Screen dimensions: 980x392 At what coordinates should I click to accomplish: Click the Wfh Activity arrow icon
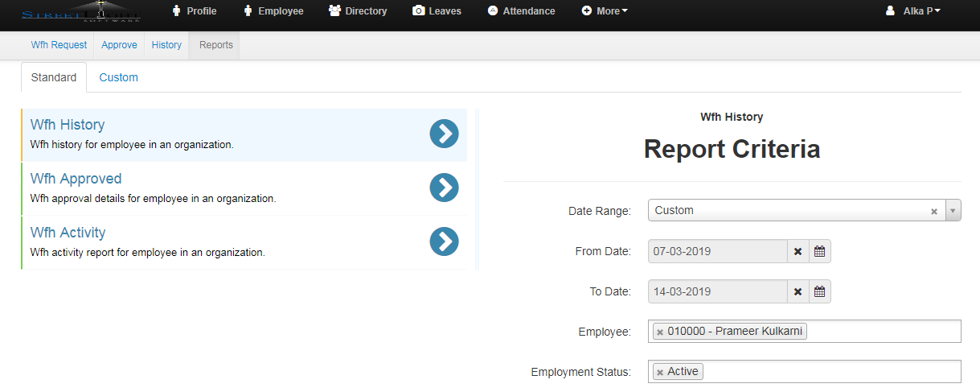444,241
